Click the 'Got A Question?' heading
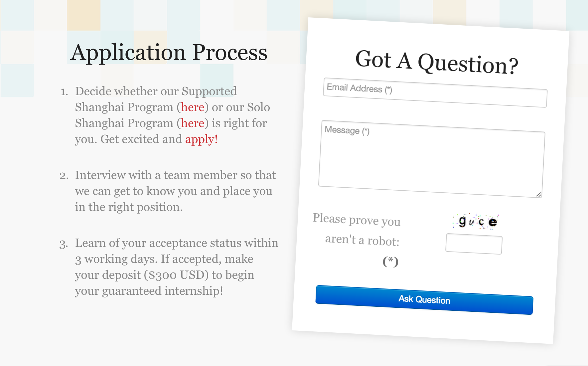This screenshot has width=588, height=366. [x=437, y=62]
